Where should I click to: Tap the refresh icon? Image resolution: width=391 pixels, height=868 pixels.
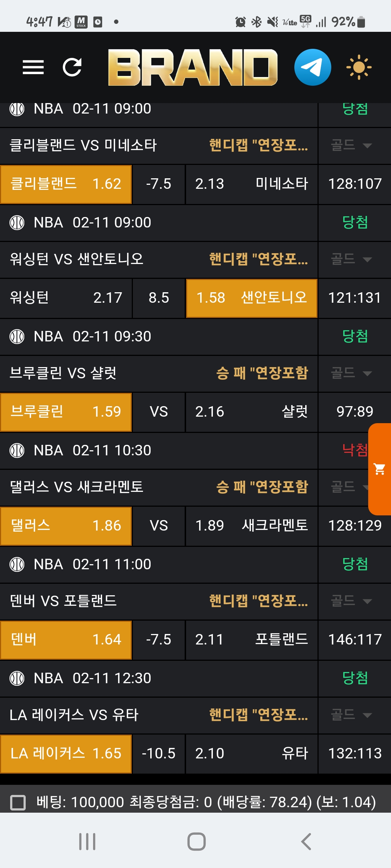click(x=72, y=67)
